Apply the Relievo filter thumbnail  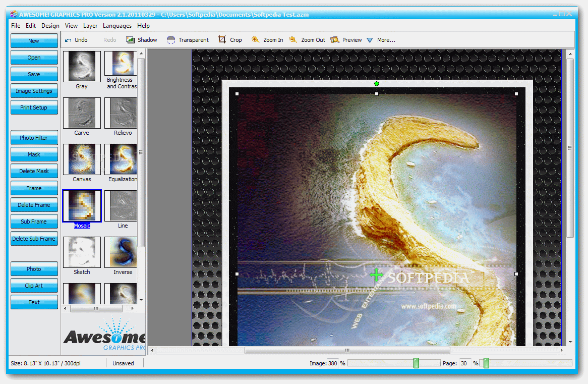point(121,113)
